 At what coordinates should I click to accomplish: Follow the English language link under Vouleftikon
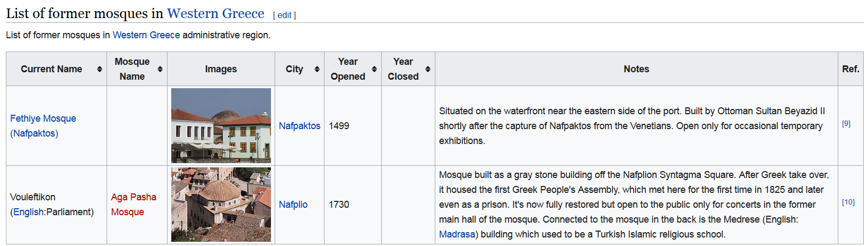pos(29,212)
